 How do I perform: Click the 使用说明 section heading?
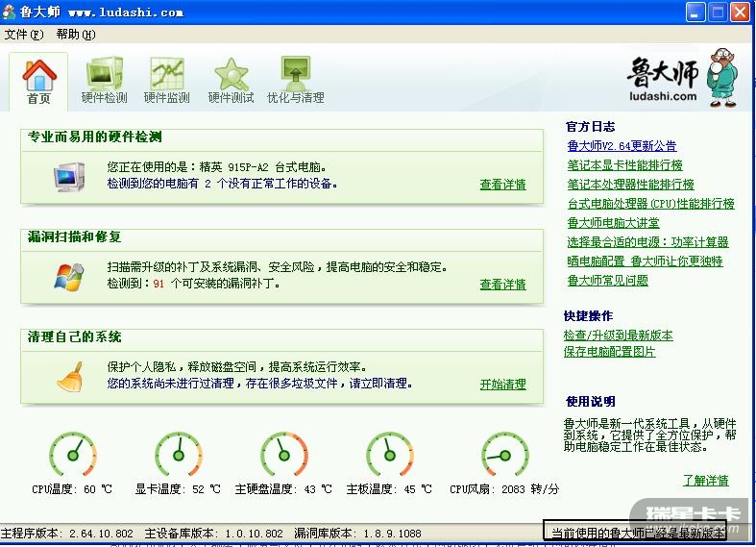pos(591,401)
